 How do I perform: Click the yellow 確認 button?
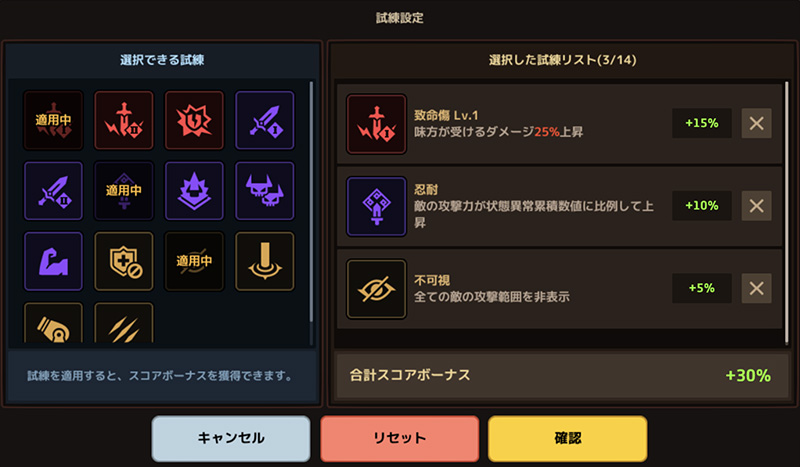(x=568, y=438)
